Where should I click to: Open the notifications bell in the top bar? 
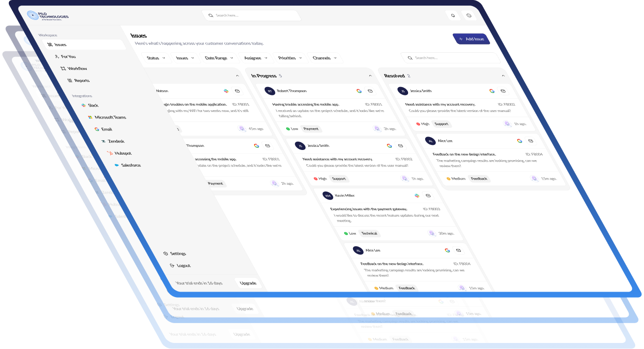[452, 15]
